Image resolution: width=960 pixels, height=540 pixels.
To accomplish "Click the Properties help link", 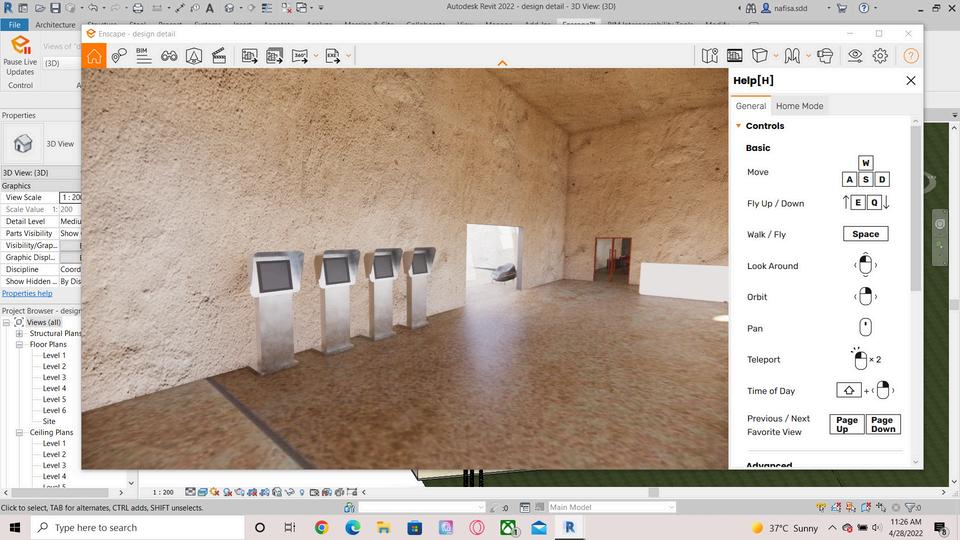I will point(27,293).
